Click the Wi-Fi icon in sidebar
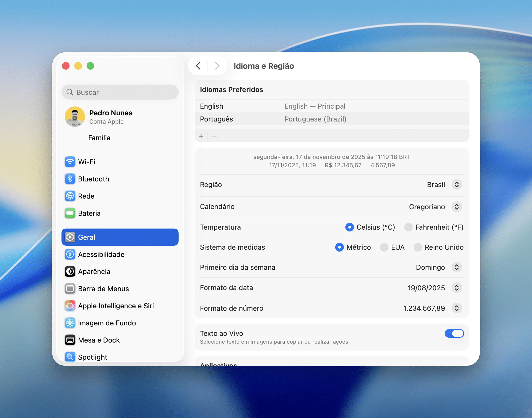Image resolution: width=532 pixels, height=418 pixels. point(70,162)
